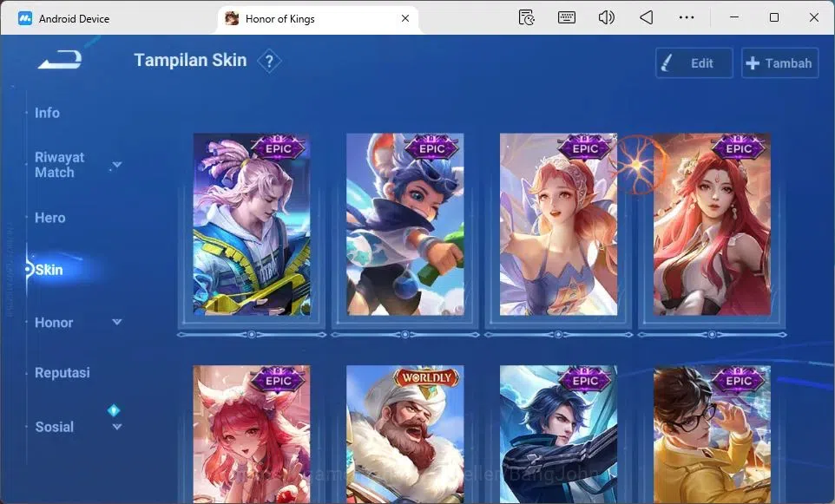Image resolution: width=835 pixels, height=504 pixels.
Task: Click the back arrow icon
Action: click(x=60, y=59)
